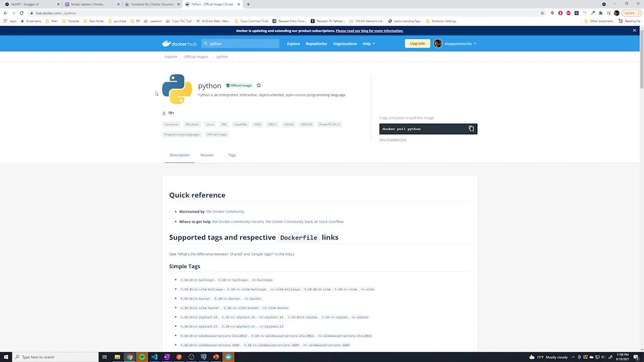This screenshot has width=644, height=362.
Task: Click Explore in the breadcrumb
Action: [171, 57]
